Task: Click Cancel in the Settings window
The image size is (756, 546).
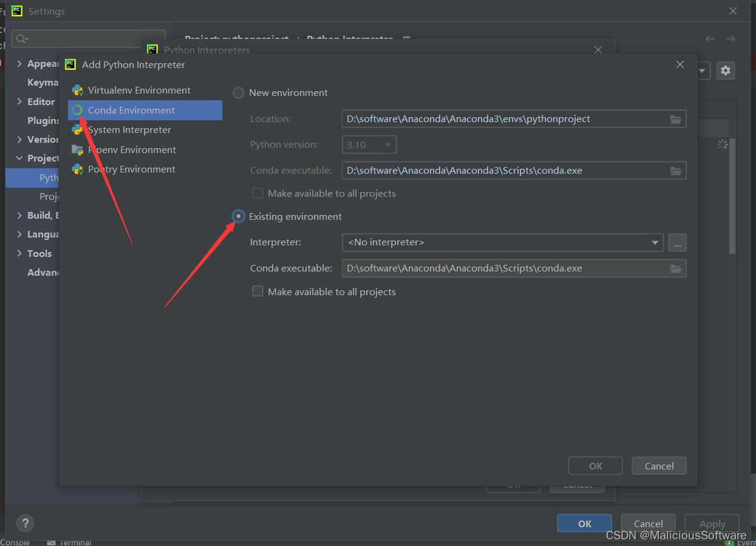Action: (x=649, y=524)
